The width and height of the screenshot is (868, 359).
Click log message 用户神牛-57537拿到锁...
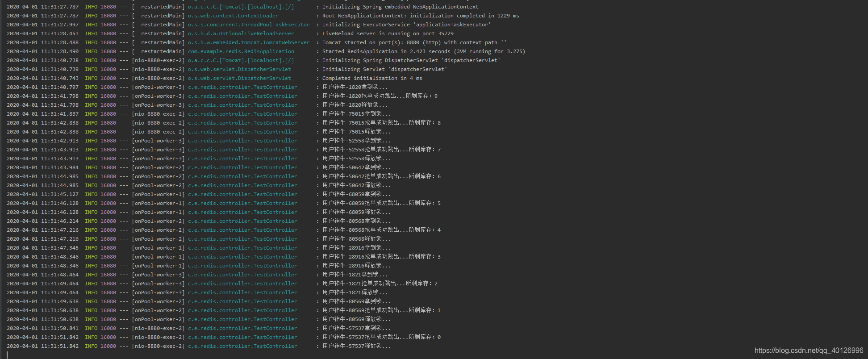tap(357, 328)
